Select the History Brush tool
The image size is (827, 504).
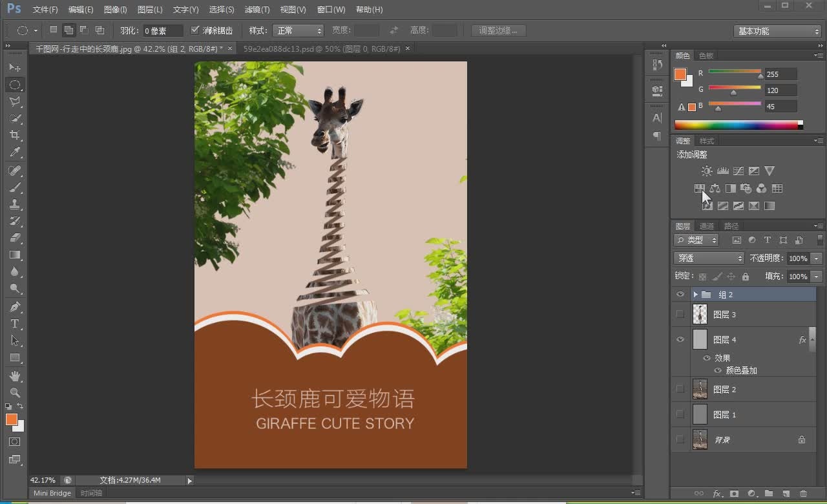pyautogui.click(x=15, y=221)
